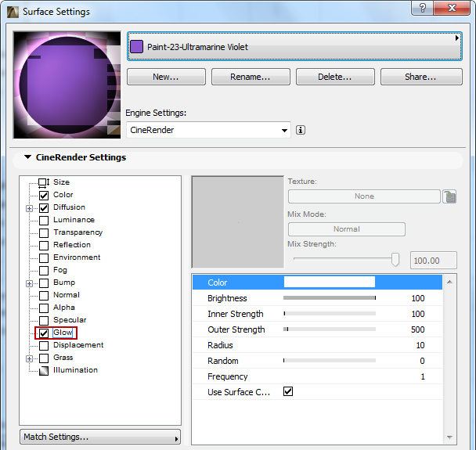Open the CineRender engine dropdown
The image size is (476, 450).
point(208,130)
